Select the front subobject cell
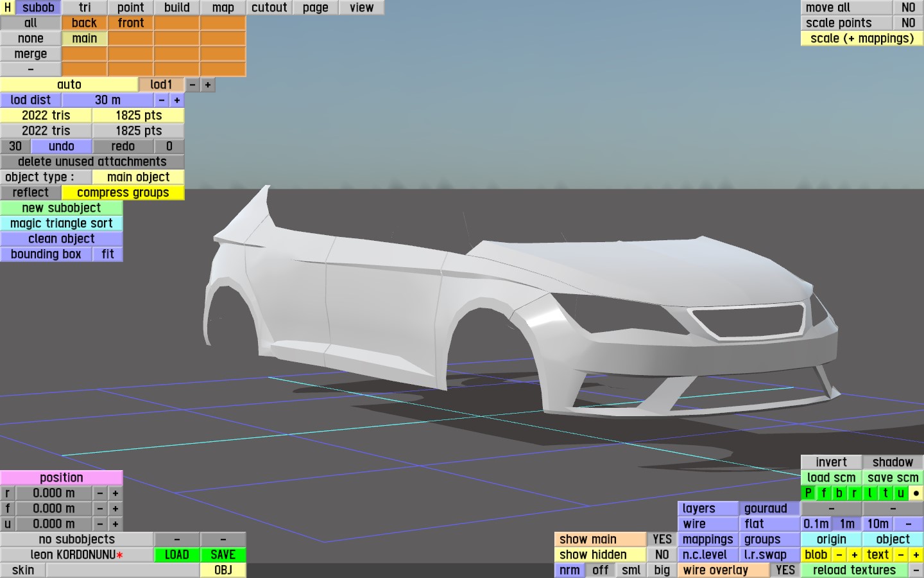Image resolution: width=924 pixels, height=578 pixels. pyautogui.click(x=131, y=23)
